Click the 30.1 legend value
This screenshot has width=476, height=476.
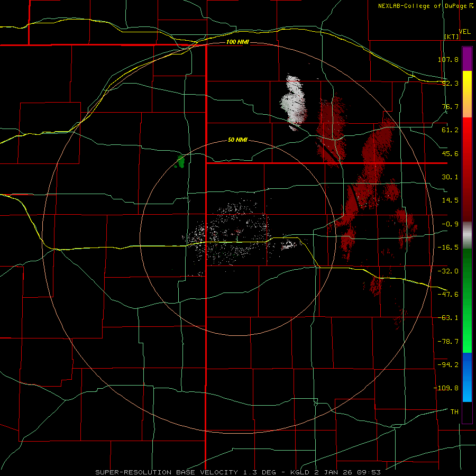coord(450,177)
